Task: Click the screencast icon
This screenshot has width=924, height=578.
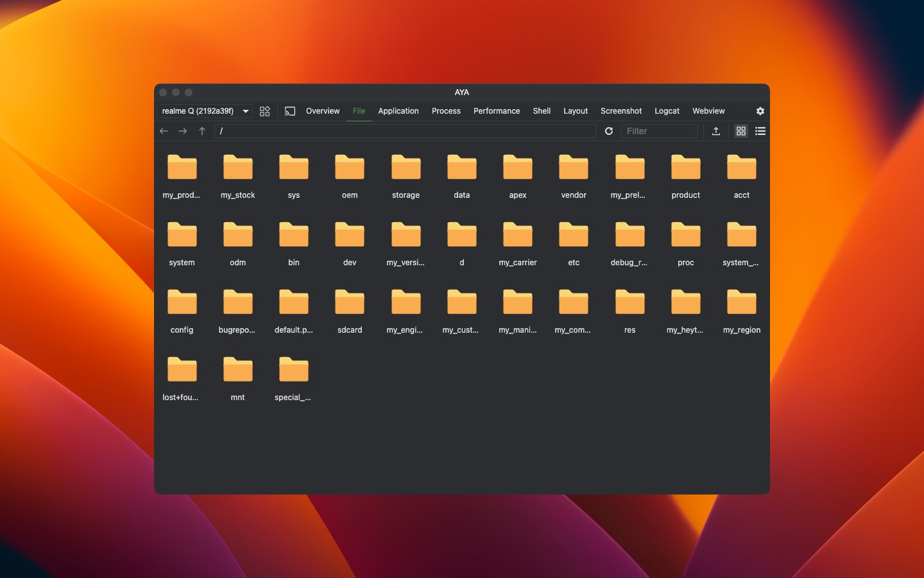Action: point(290,111)
